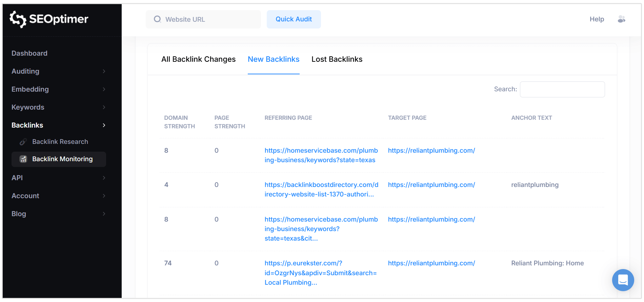Expand the Auditing menu chevron
Viewport: 644px width, 302px height.
pyautogui.click(x=104, y=71)
